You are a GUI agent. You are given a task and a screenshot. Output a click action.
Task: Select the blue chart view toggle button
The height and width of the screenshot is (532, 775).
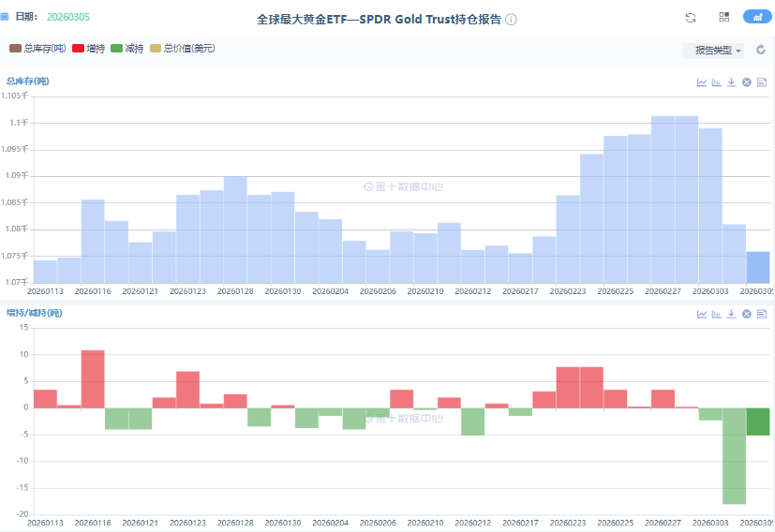pos(756,18)
